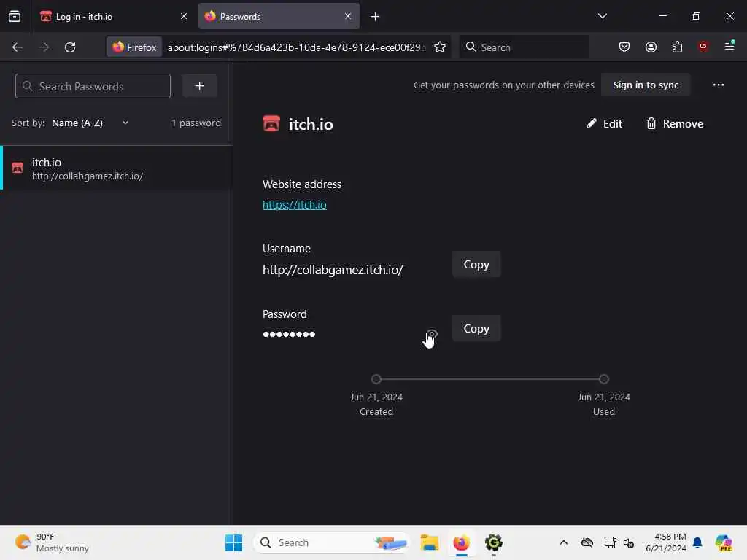Click the Created Jun 21, 2024 timeline marker
The width and height of the screenshot is (747, 560).
tap(376, 379)
